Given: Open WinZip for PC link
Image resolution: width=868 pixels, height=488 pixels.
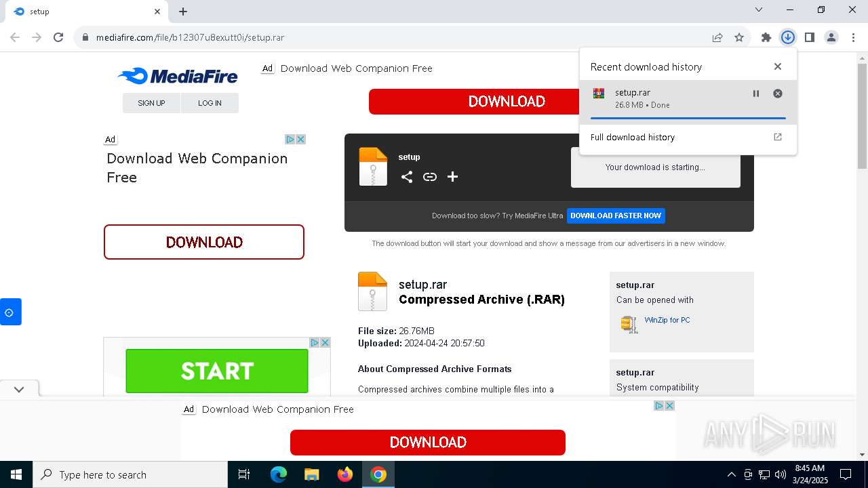Looking at the screenshot, I should [x=667, y=320].
